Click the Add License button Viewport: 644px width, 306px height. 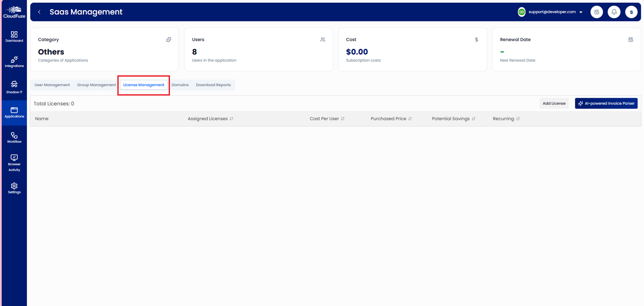point(554,103)
